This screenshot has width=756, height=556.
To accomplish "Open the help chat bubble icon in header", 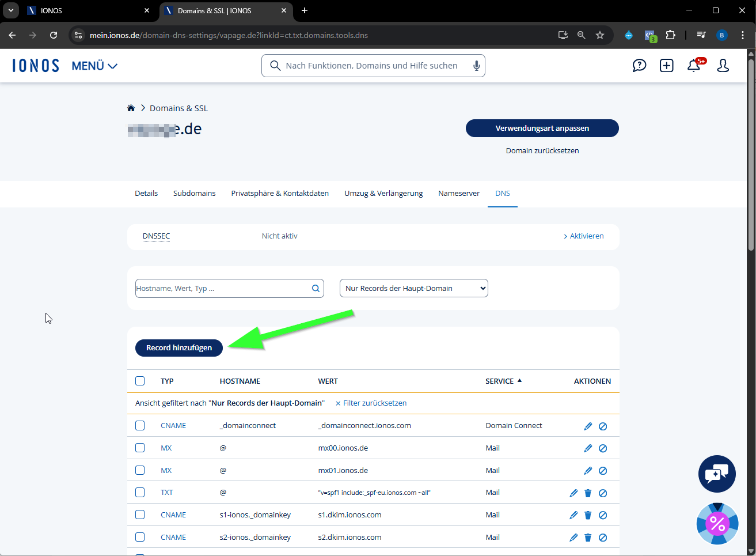I will pos(639,66).
